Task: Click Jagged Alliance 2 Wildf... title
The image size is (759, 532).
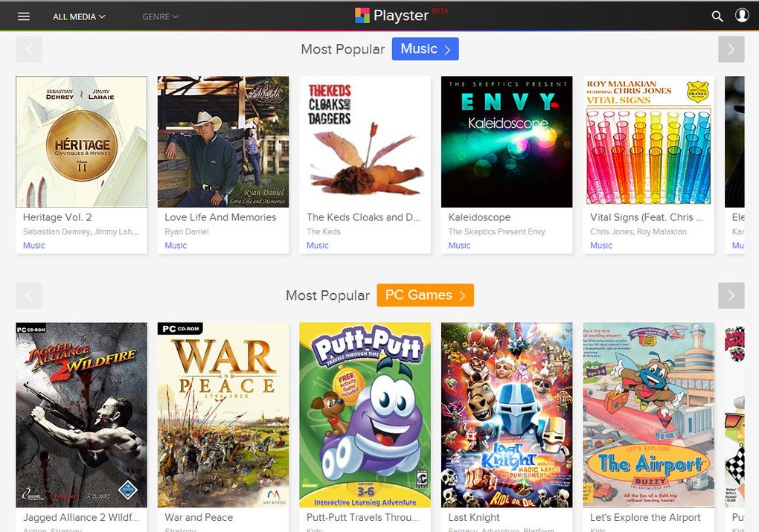Action: 81,517
